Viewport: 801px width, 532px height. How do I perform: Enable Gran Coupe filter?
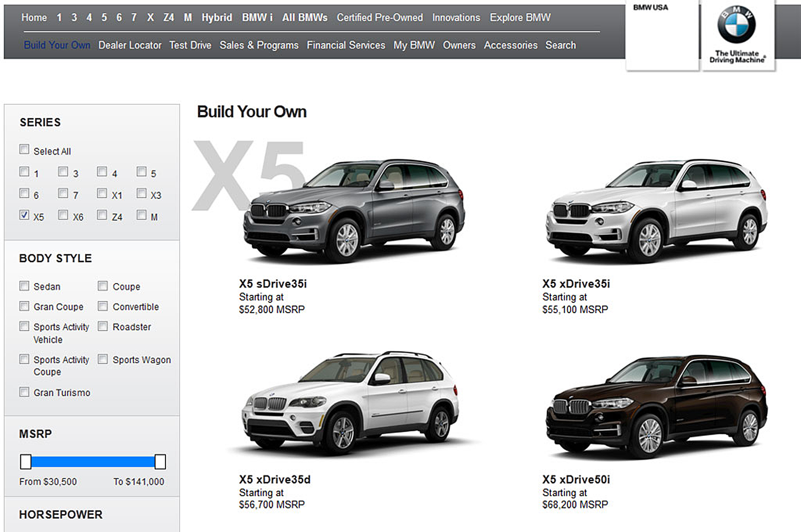pos(24,306)
